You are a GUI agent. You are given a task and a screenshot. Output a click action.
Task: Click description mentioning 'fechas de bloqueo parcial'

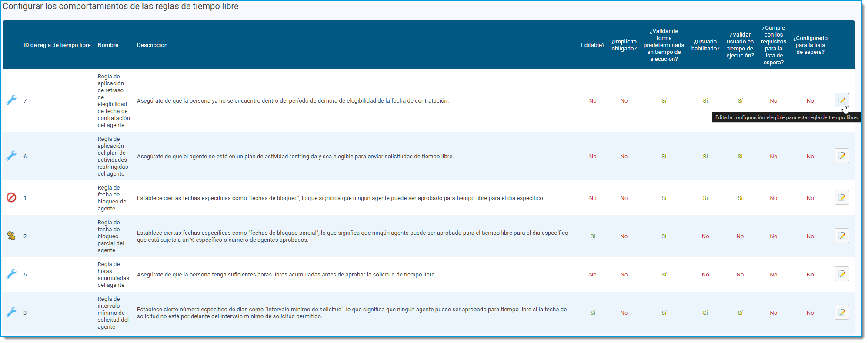point(353,236)
